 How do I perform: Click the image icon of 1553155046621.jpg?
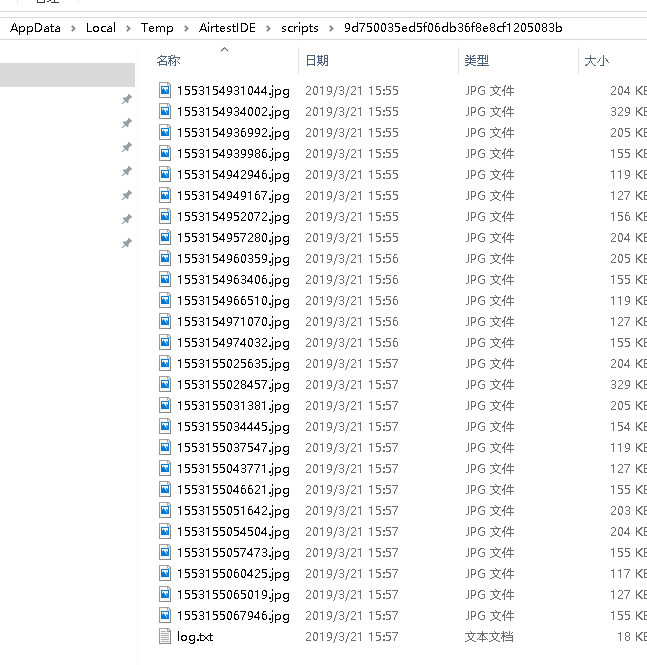(x=165, y=489)
